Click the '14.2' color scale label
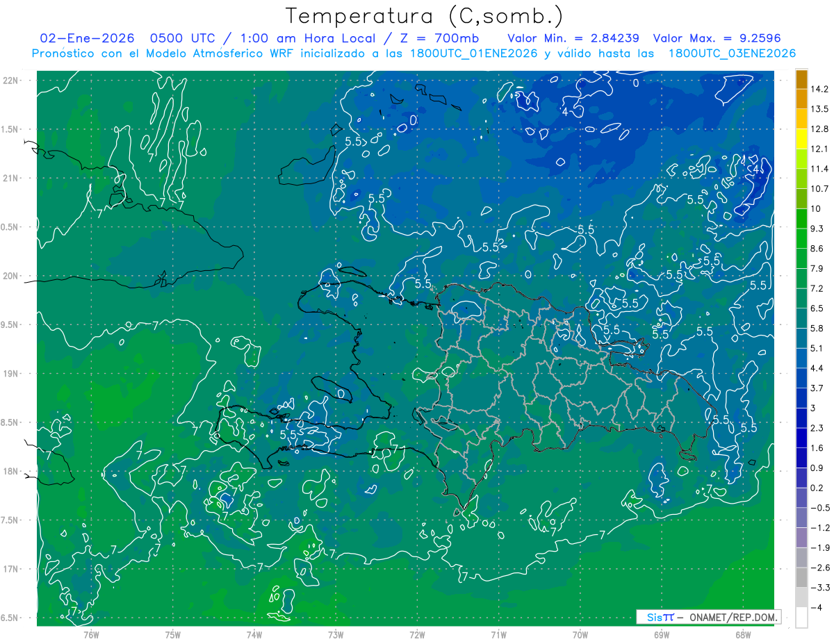This screenshot has height=644, width=834. (x=820, y=89)
